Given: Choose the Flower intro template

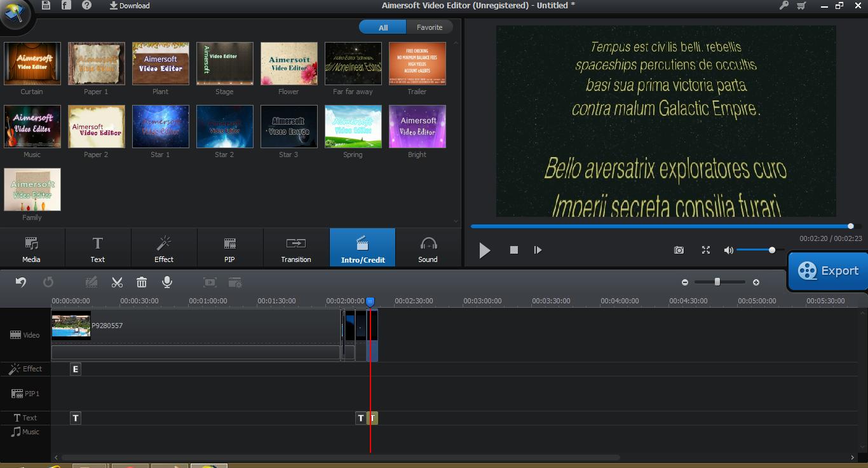Looking at the screenshot, I should pos(289,64).
